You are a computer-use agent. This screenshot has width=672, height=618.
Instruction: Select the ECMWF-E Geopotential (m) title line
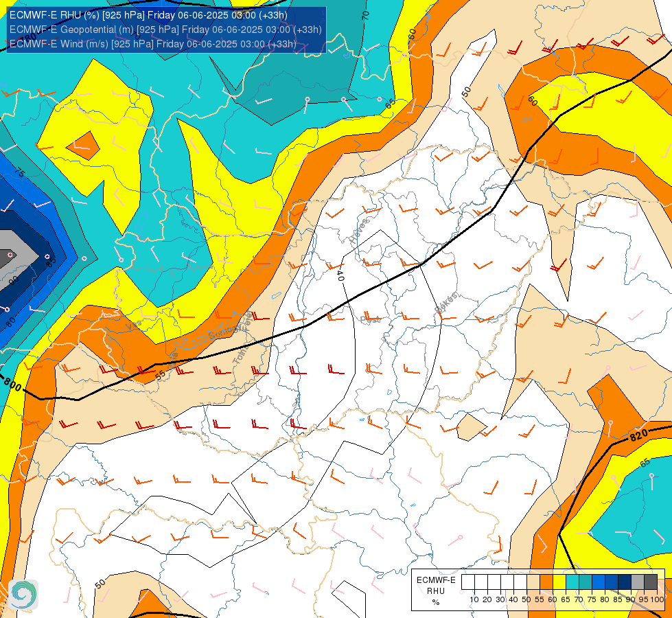coord(165,29)
